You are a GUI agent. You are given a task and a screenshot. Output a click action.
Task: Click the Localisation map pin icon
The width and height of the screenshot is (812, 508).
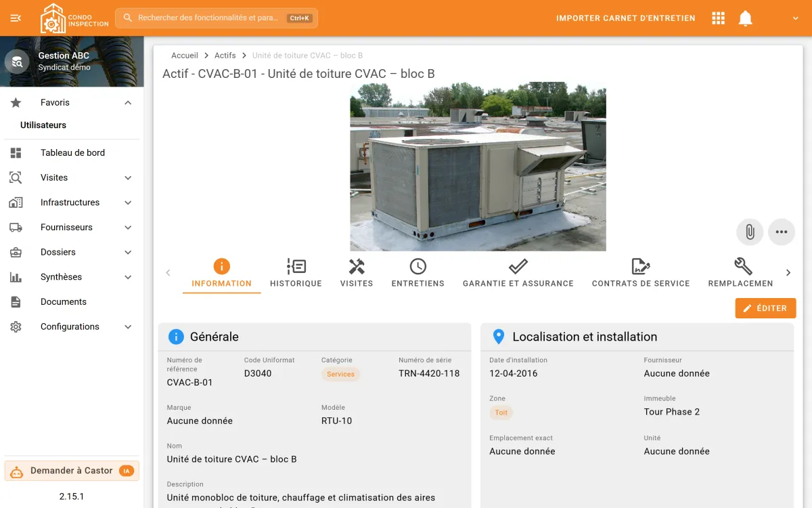point(499,337)
